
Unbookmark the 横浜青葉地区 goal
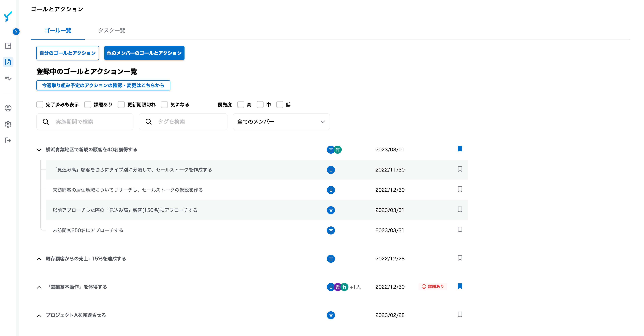coord(460,149)
